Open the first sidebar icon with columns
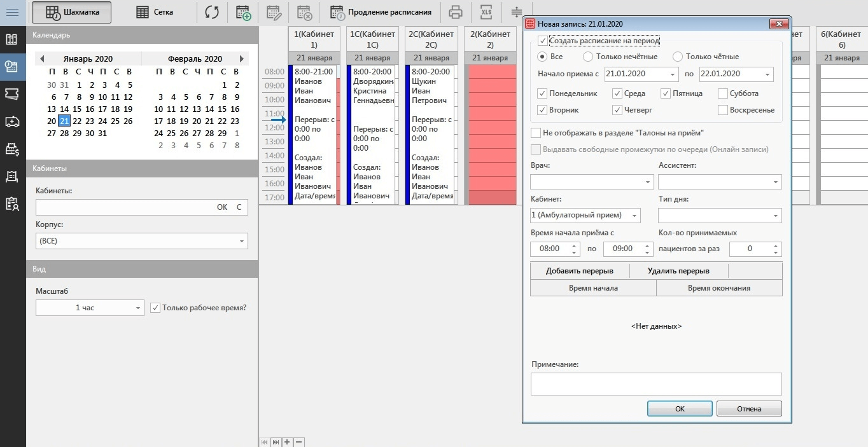This screenshot has height=447, width=868. [12, 39]
